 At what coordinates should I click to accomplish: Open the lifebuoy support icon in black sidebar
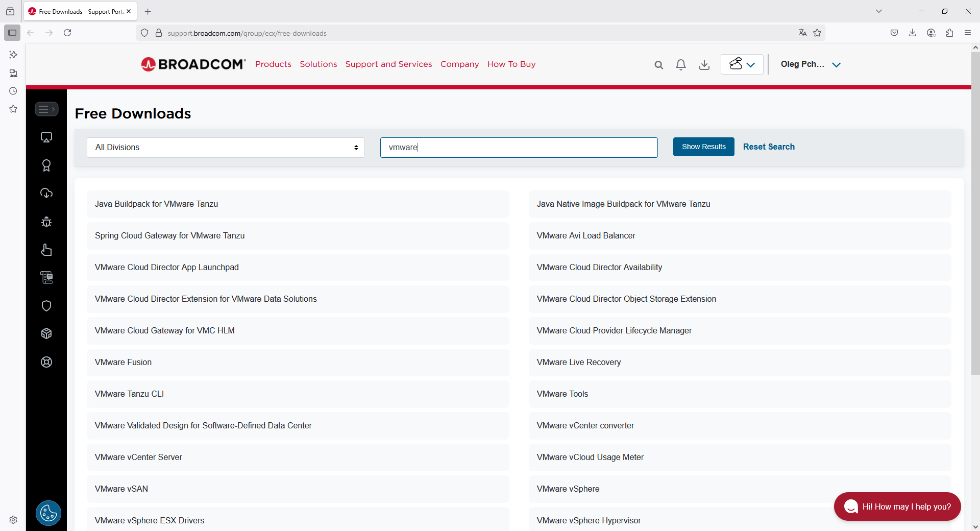[46, 362]
